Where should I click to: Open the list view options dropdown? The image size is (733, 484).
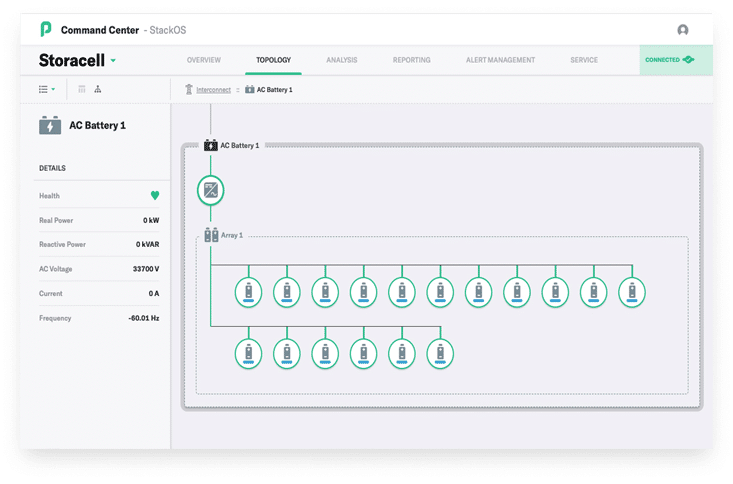(x=47, y=89)
